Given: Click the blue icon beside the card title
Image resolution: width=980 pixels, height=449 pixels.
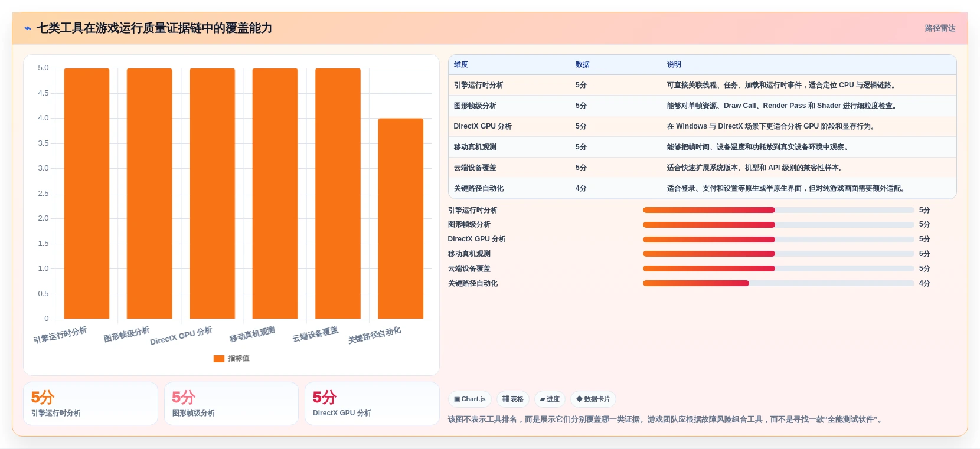Looking at the screenshot, I should 27,28.
